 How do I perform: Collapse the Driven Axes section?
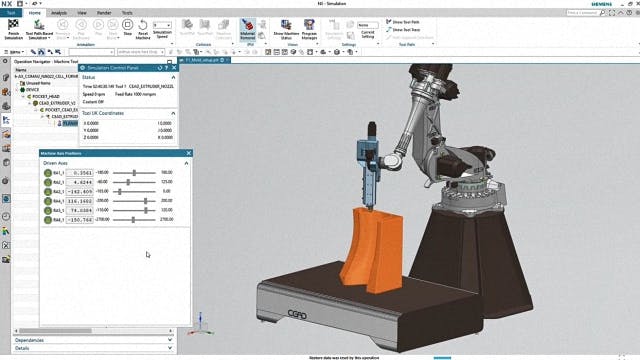pyautogui.click(x=186, y=163)
